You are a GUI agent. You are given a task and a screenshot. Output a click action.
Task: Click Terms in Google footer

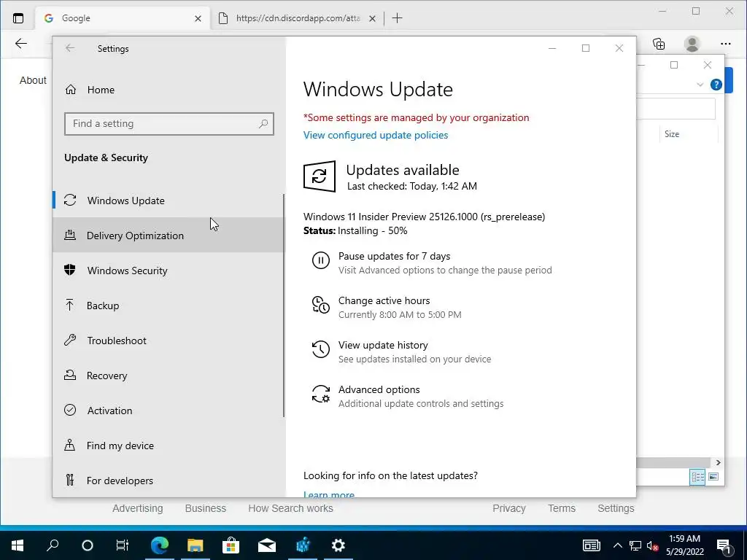(x=562, y=508)
